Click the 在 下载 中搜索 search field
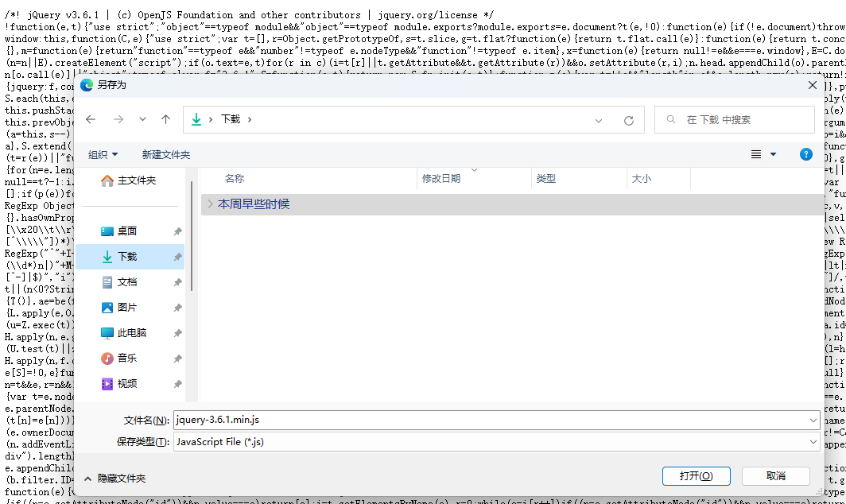Image resolution: width=846 pixels, height=504 pixels. click(x=735, y=120)
